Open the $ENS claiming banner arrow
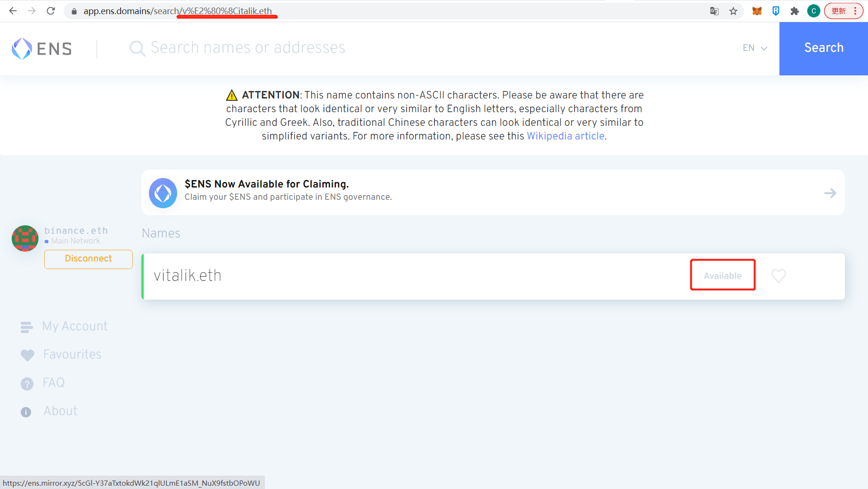 pos(830,193)
